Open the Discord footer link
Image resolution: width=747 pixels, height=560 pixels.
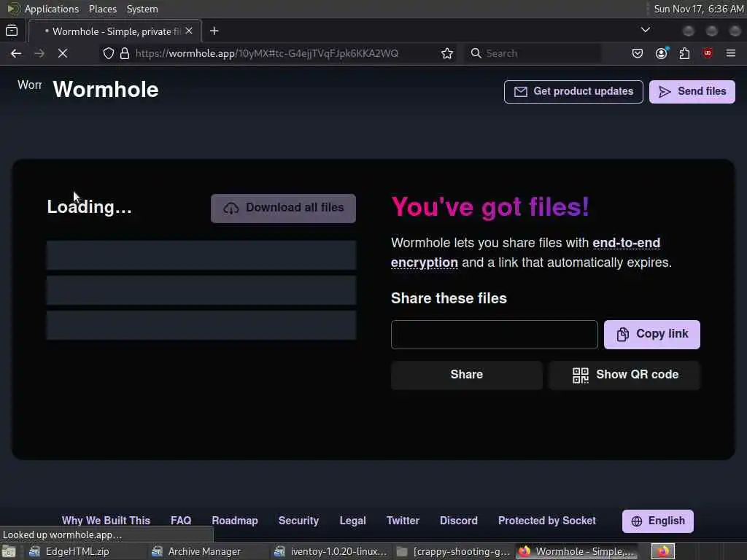click(459, 521)
